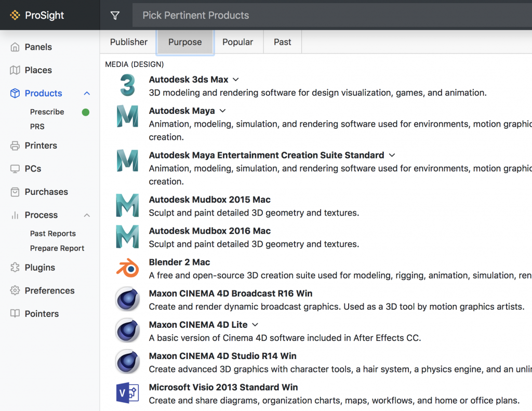
Task: Collapse the Process sidebar section chevron
Action: [x=87, y=215]
